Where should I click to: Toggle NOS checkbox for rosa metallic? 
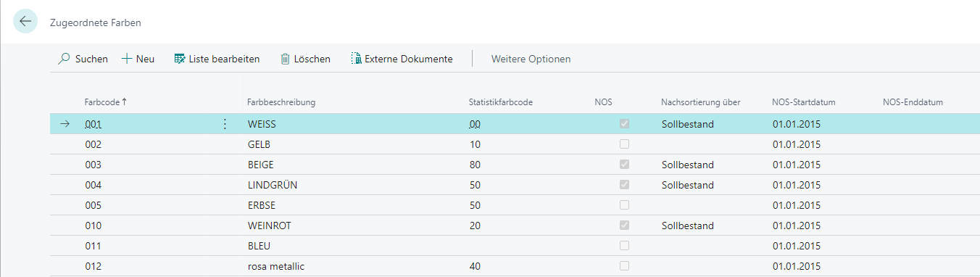click(624, 266)
